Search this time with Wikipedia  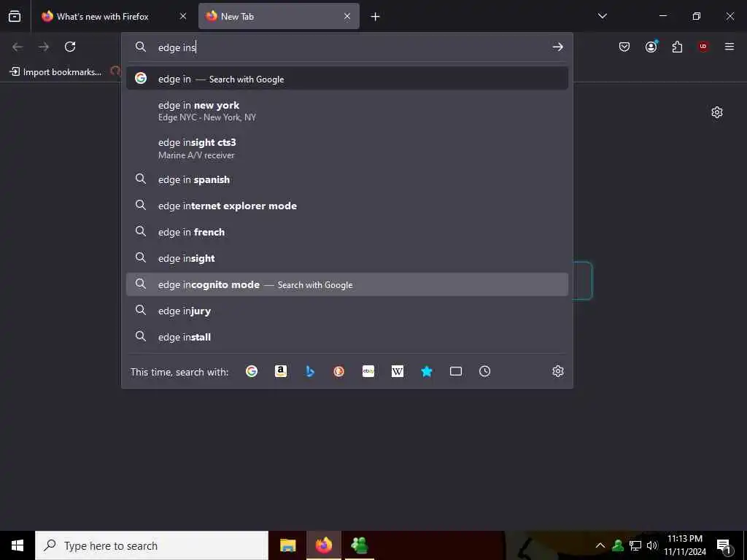coord(398,371)
